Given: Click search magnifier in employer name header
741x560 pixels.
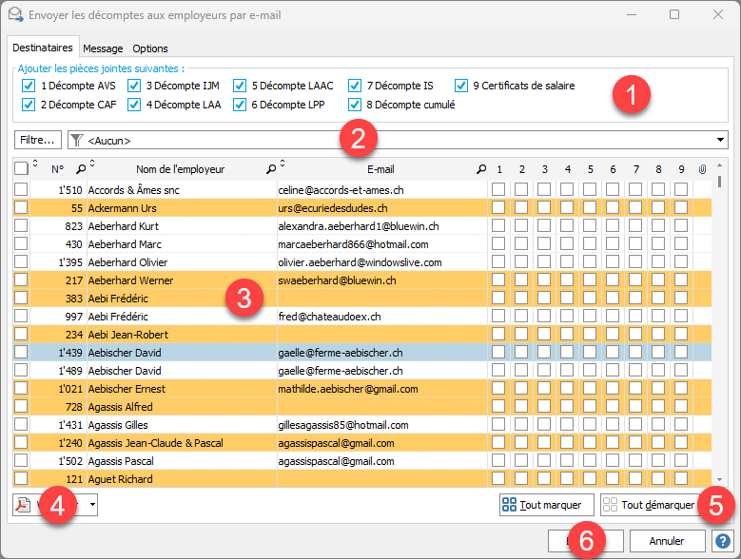Looking at the screenshot, I should point(271,169).
